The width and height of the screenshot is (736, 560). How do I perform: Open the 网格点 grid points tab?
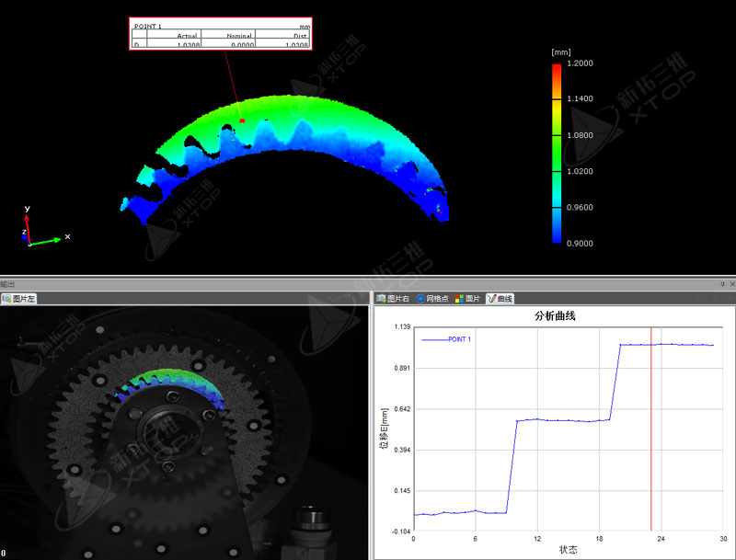tap(438, 299)
